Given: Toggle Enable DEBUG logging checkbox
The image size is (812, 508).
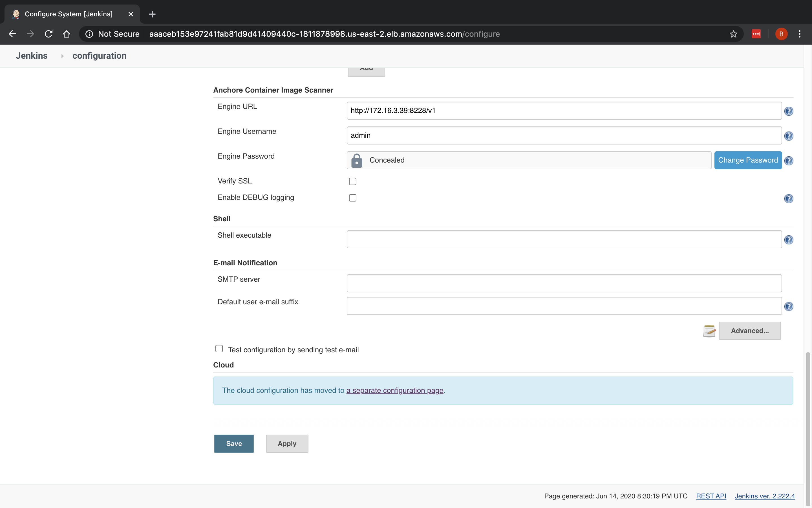Looking at the screenshot, I should [353, 198].
